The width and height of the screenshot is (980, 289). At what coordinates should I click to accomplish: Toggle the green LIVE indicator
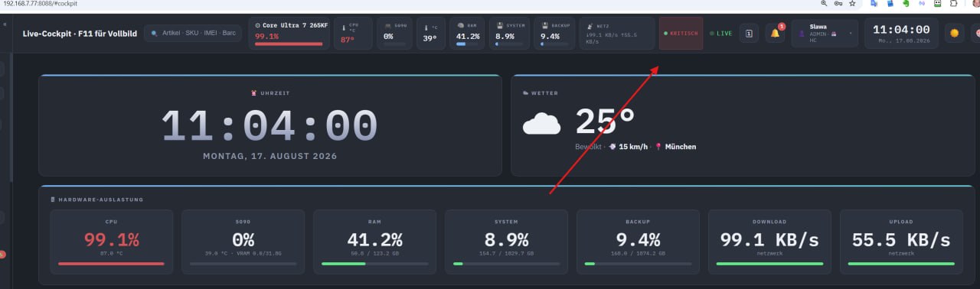720,34
